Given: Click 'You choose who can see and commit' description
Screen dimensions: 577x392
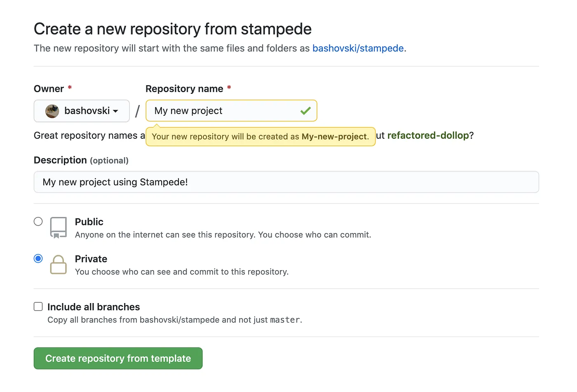Looking at the screenshot, I should (x=182, y=272).
